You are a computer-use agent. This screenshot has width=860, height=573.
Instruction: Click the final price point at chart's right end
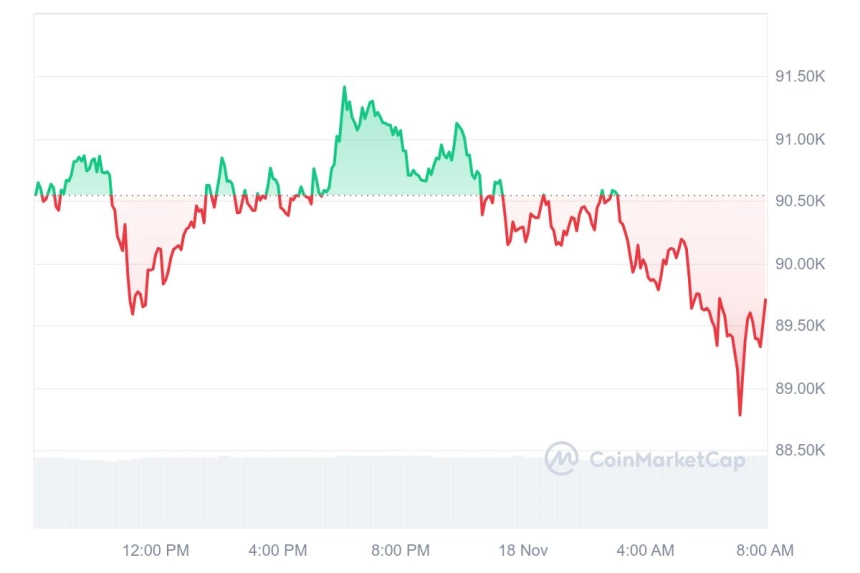click(766, 300)
